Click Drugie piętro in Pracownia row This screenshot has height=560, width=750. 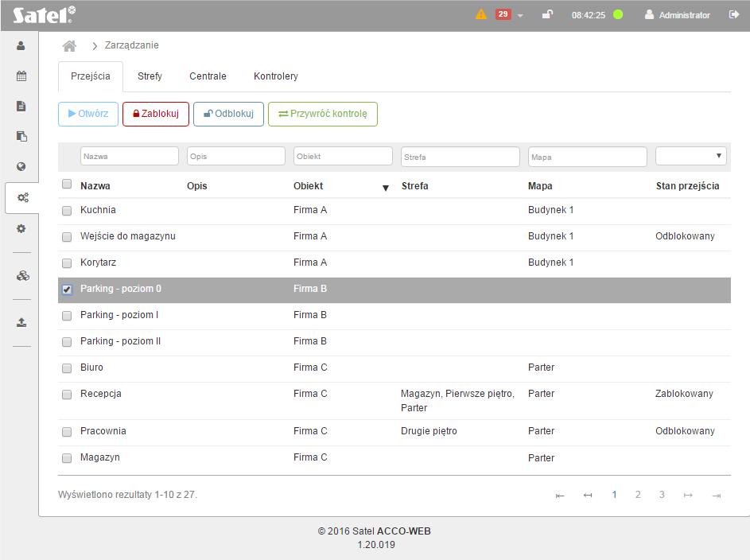pyautogui.click(x=429, y=431)
